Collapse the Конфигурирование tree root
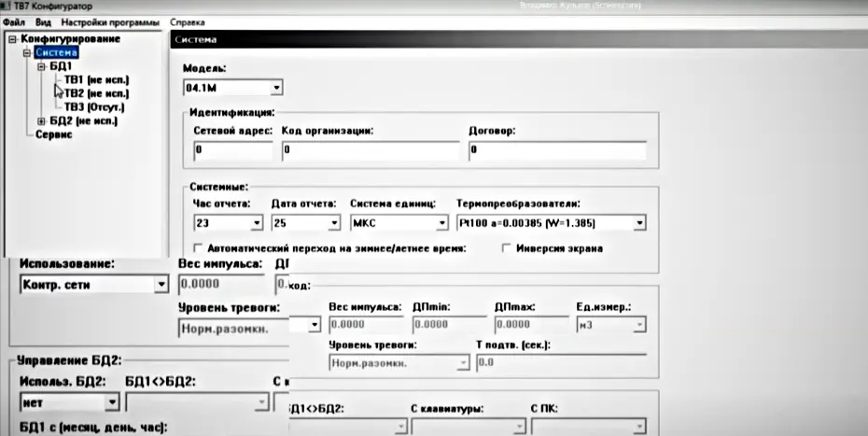868x436 pixels. pyautogui.click(x=13, y=39)
